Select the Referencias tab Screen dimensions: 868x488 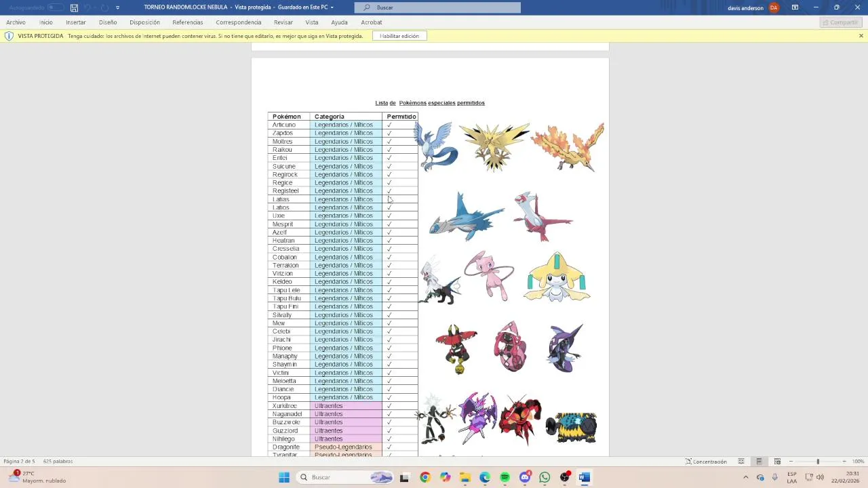point(188,22)
